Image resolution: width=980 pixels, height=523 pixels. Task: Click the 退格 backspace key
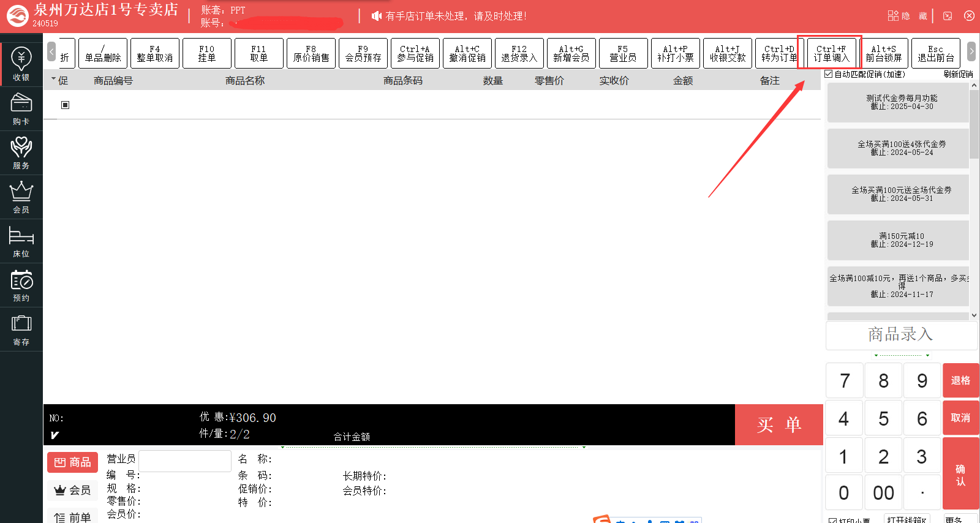click(x=960, y=380)
